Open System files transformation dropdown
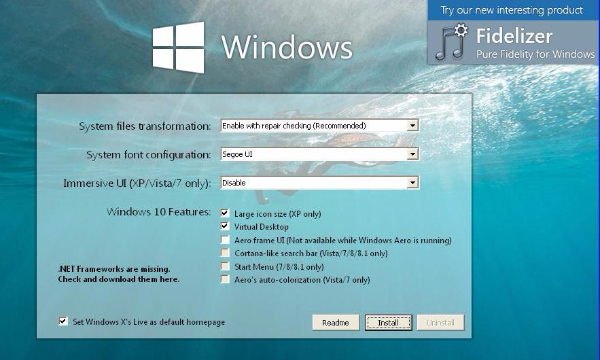 (x=320, y=125)
